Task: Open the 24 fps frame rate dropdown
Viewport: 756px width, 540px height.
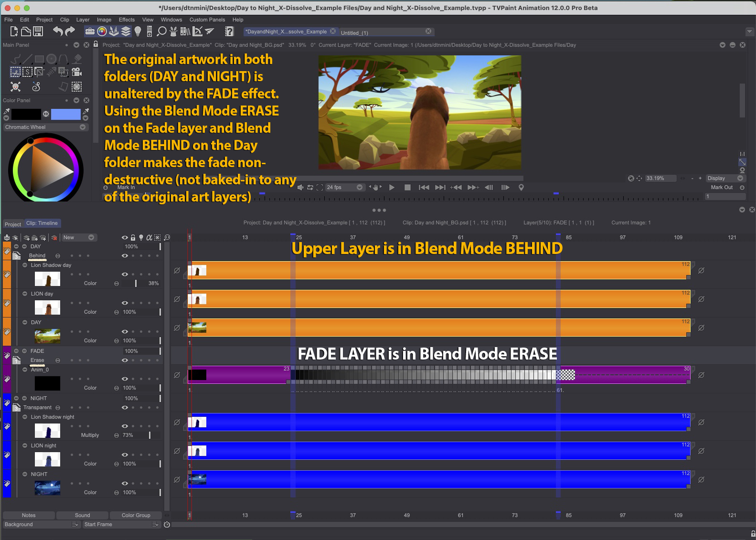Action: (345, 187)
